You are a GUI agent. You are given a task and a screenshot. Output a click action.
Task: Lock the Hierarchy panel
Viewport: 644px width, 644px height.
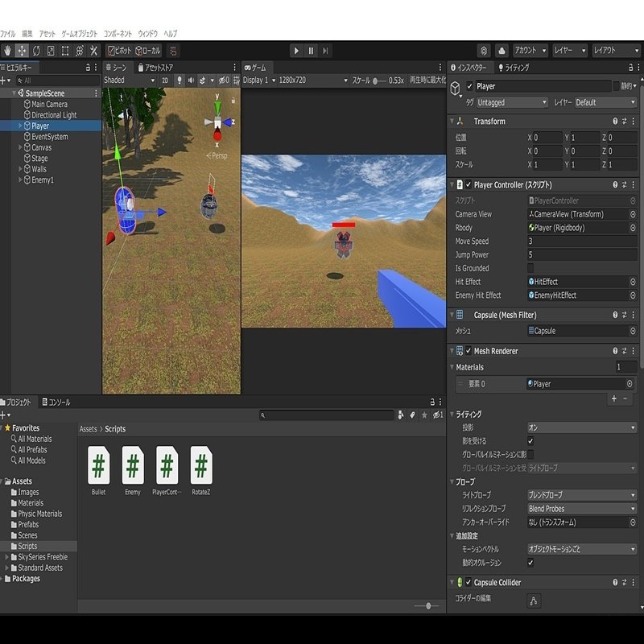tap(88, 67)
